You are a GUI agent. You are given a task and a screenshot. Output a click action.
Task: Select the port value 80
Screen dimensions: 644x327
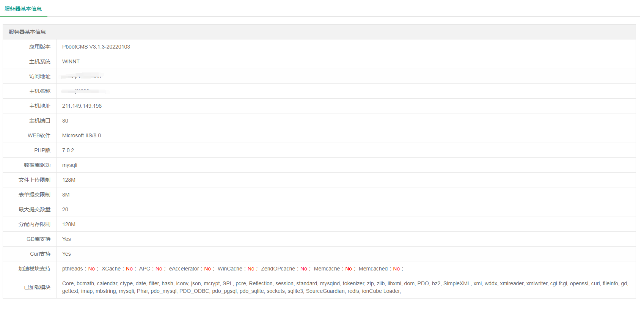65,121
